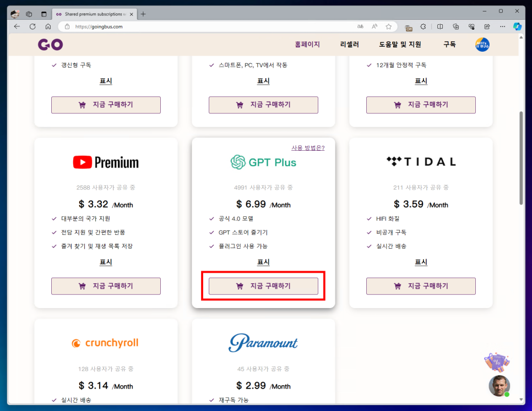532x411 pixels.
Task: Reload the page with the refresh icon
Action: [32, 26]
